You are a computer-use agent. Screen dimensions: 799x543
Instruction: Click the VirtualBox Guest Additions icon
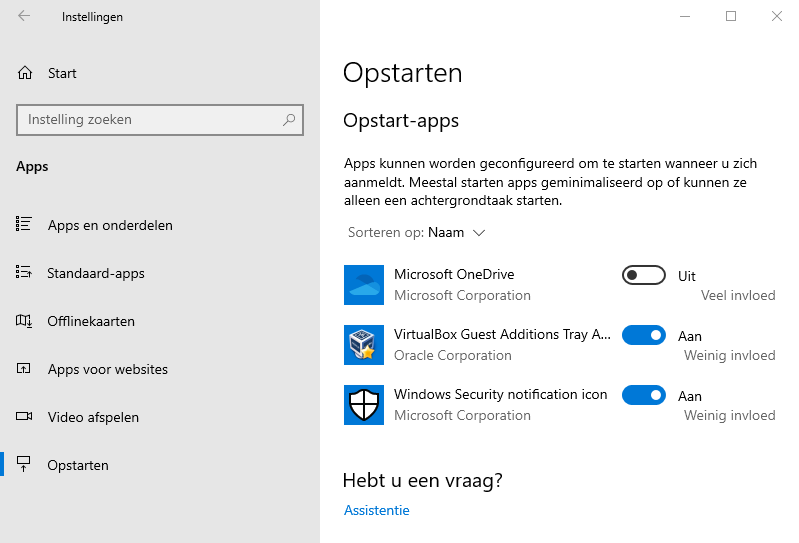pos(363,345)
